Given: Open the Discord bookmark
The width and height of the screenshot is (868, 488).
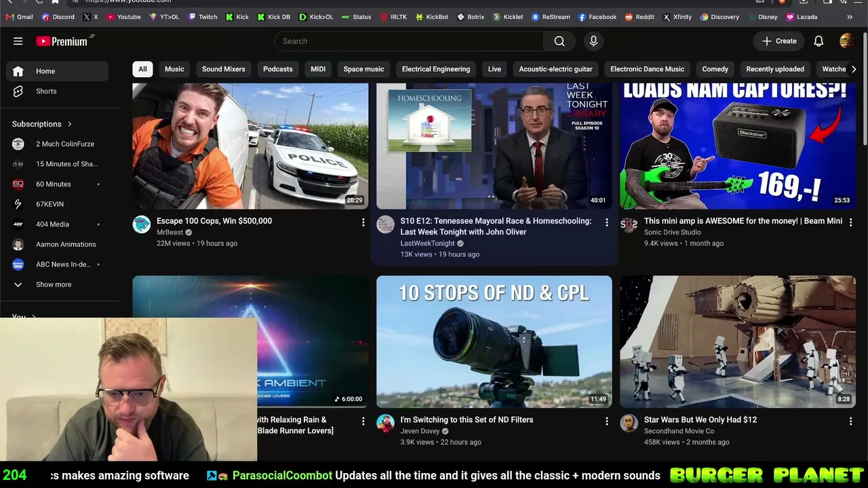Looking at the screenshot, I should (58, 17).
